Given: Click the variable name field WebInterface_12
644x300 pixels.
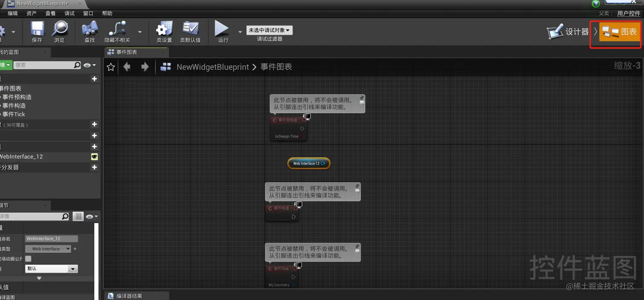Looking at the screenshot, I should coord(52,239).
